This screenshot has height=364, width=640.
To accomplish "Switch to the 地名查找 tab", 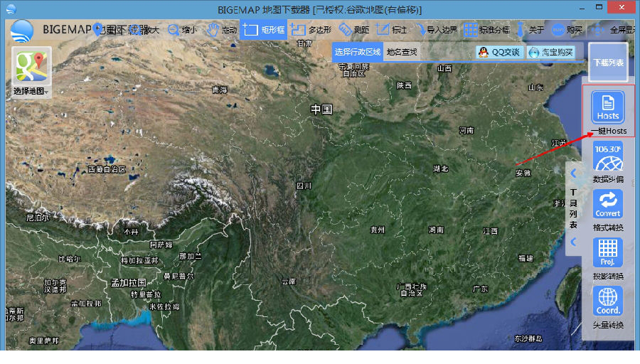I will tap(402, 52).
